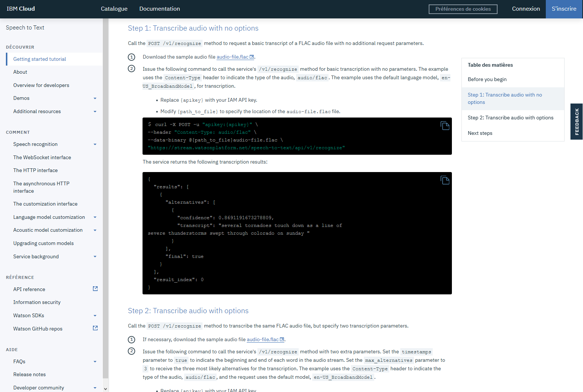Copy the curl command code block
Viewport: 583px width, 392px height.
tap(445, 126)
